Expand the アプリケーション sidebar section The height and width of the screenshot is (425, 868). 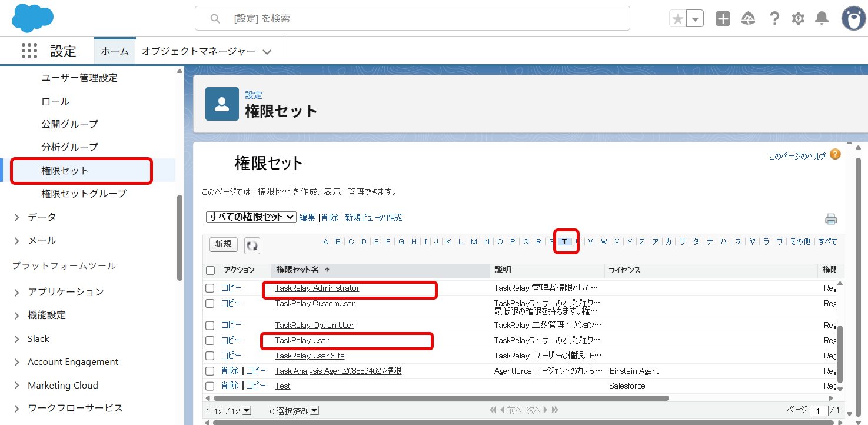(x=16, y=292)
